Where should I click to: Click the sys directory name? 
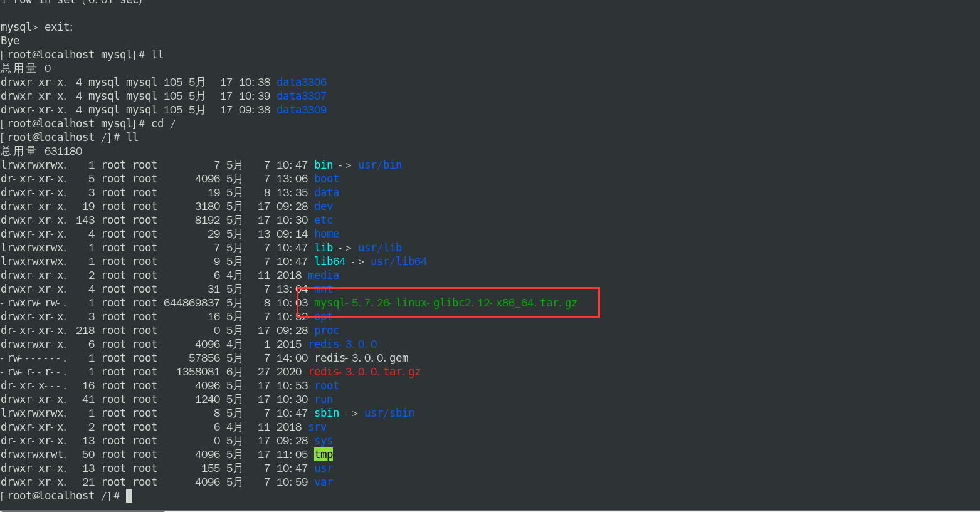pos(324,441)
